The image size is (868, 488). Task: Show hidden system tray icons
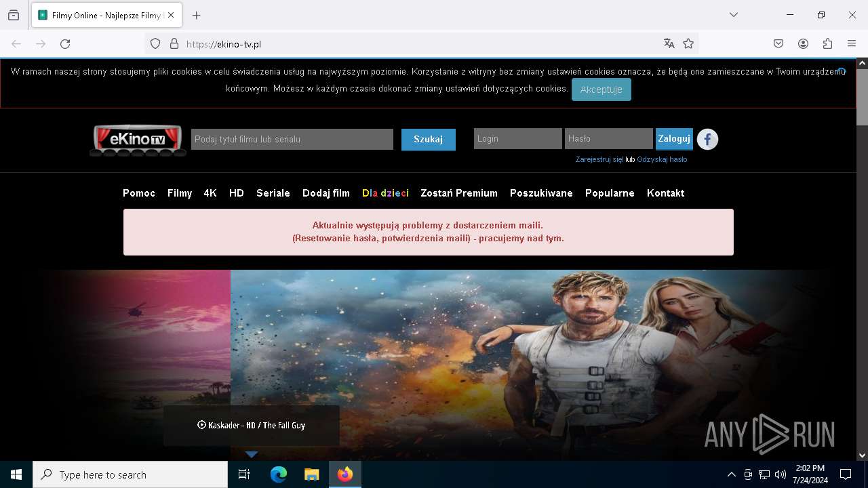point(731,474)
